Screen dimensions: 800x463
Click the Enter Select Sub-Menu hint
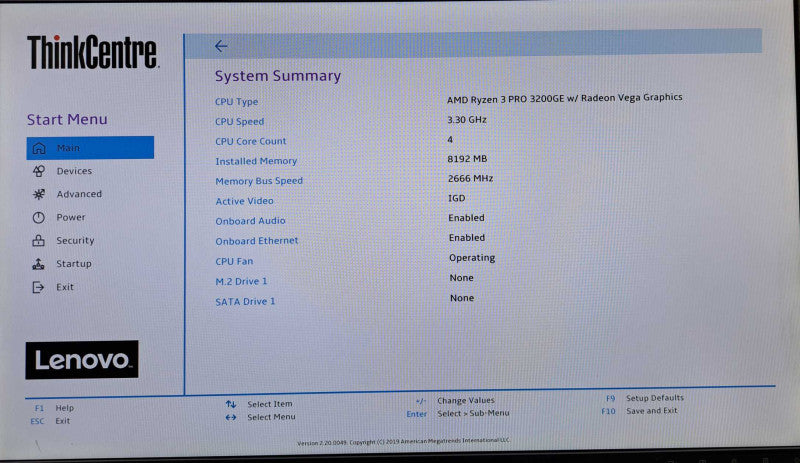pos(458,413)
